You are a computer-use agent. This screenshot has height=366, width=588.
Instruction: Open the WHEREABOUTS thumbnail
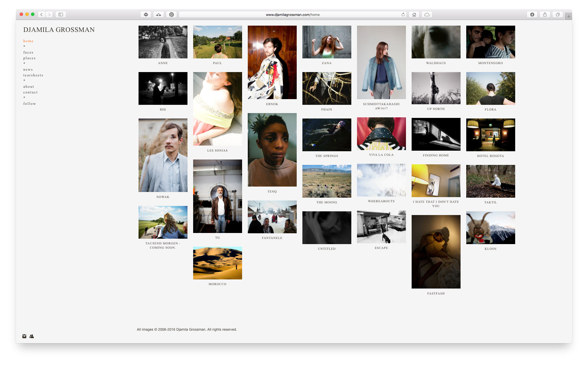(381, 180)
